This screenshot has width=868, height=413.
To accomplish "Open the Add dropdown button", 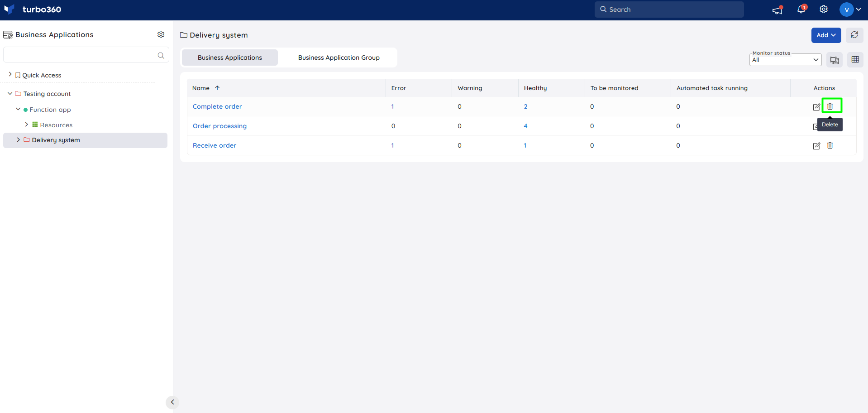I will 826,35.
